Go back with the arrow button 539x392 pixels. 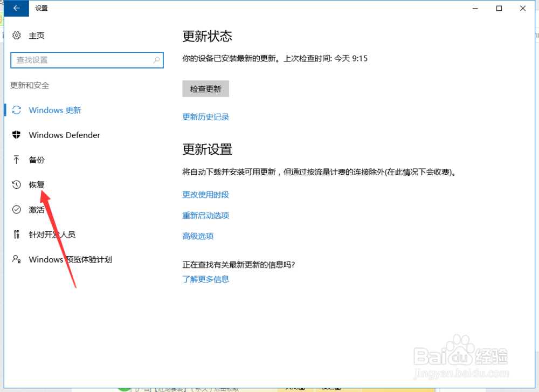coord(17,8)
